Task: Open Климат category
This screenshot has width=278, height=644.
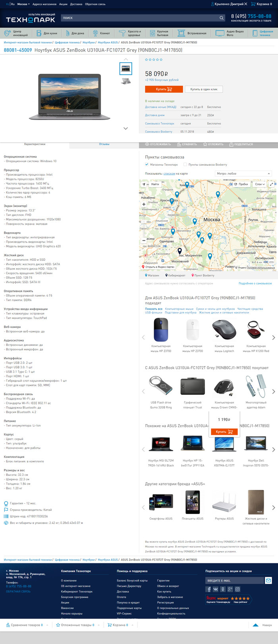Action: [102, 33]
